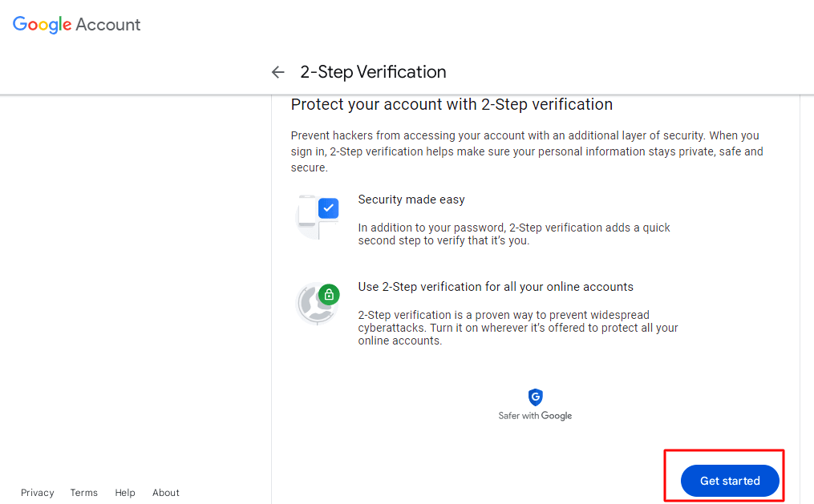Open the Terms link in footer
Screen dimensions: 814x504
[x=83, y=493]
